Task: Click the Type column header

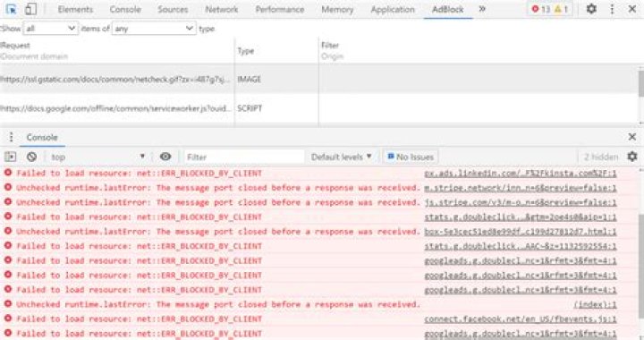Action: click(x=246, y=51)
